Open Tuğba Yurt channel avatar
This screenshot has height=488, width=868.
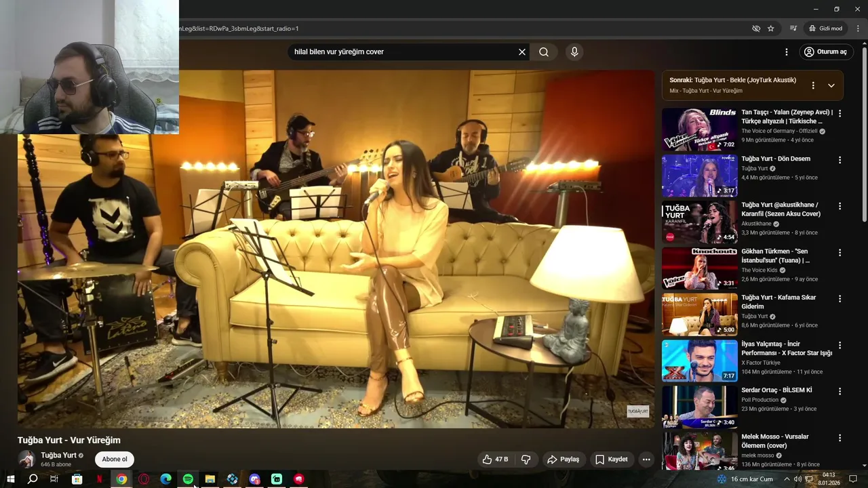[x=26, y=459]
